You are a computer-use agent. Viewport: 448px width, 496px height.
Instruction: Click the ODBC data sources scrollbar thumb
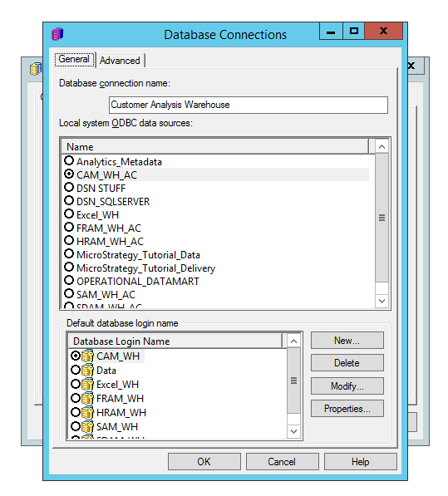coord(382,218)
